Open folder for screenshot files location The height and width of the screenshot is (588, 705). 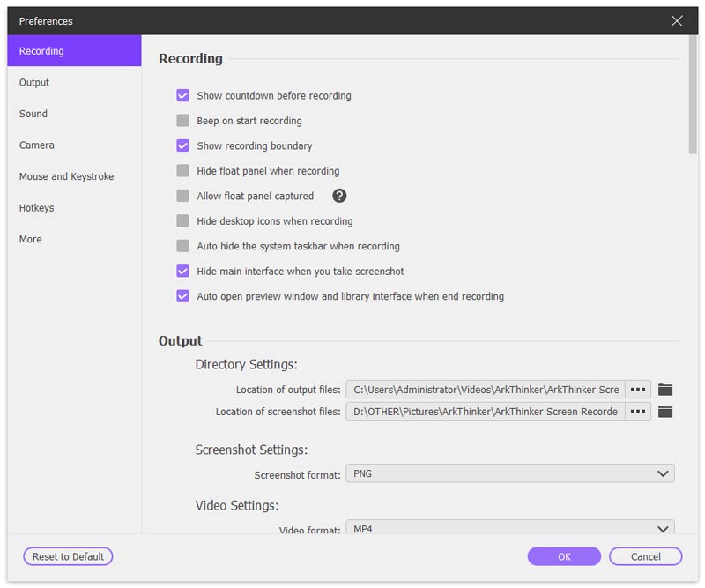click(665, 412)
